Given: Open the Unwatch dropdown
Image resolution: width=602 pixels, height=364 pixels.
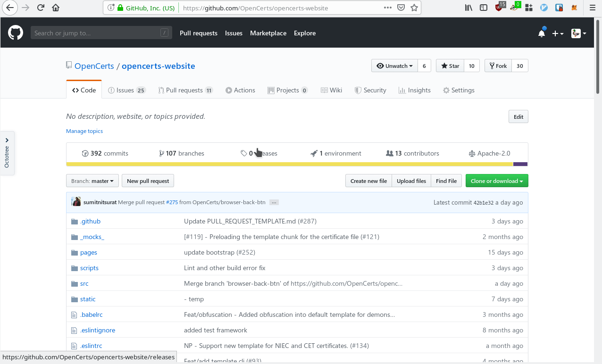Looking at the screenshot, I should [394, 66].
